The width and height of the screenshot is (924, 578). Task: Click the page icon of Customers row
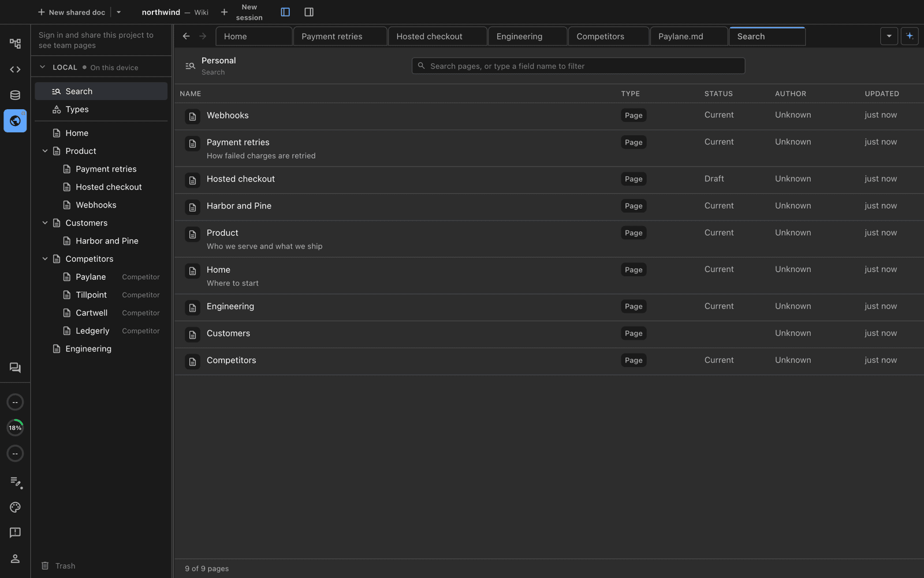pyautogui.click(x=192, y=334)
